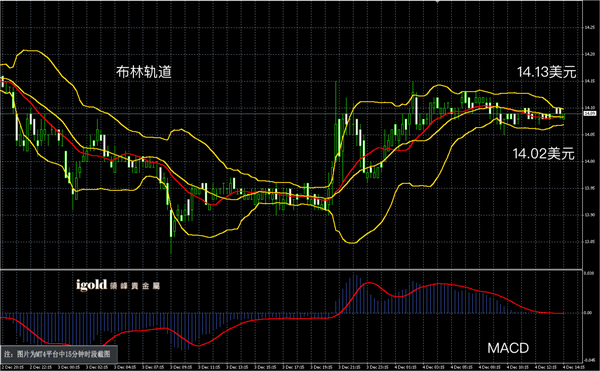Viewport: 600px width, 371px height.
Task: Click the 13.85 price axis value
Action: pyautogui.click(x=589, y=242)
